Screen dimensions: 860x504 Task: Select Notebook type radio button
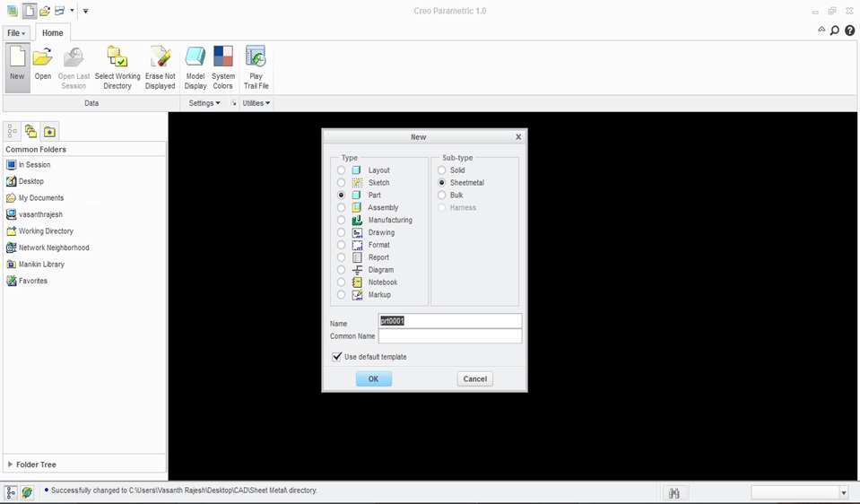pyautogui.click(x=341, y=282)
